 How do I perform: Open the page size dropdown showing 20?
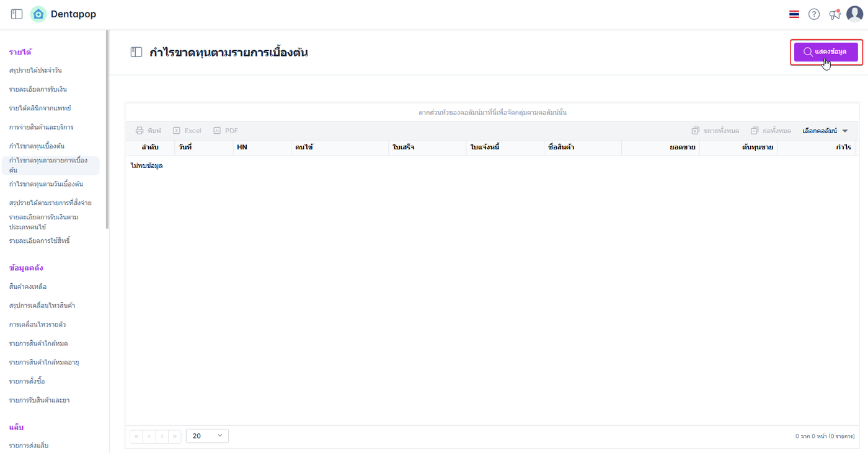click(x=207, y=436)
